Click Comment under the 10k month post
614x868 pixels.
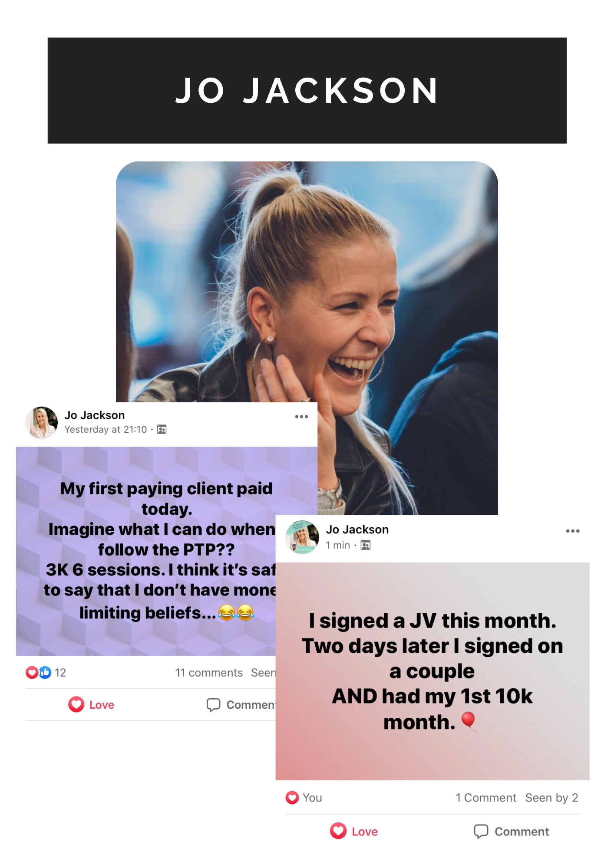pos(511,832)
